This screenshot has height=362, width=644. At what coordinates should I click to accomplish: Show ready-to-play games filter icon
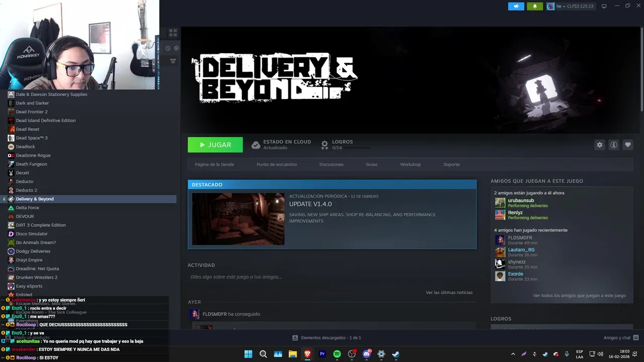(176, 48)
